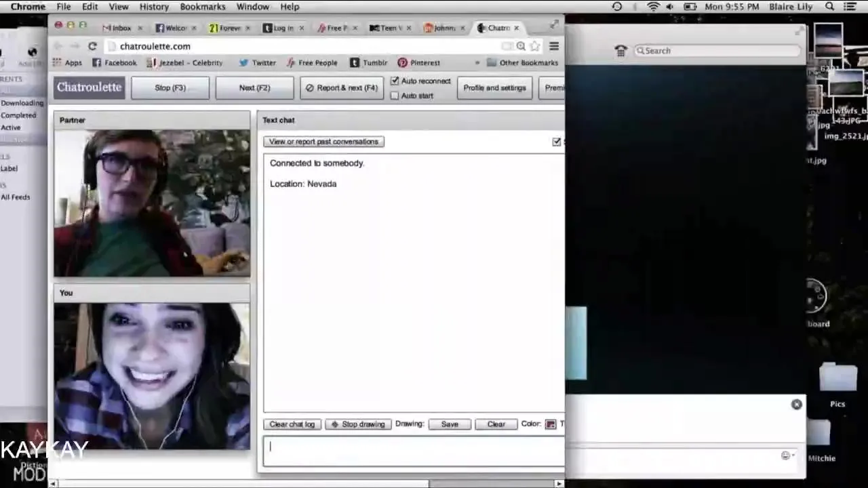
Task: Click the Chatroulette logo
Action: 90,87
